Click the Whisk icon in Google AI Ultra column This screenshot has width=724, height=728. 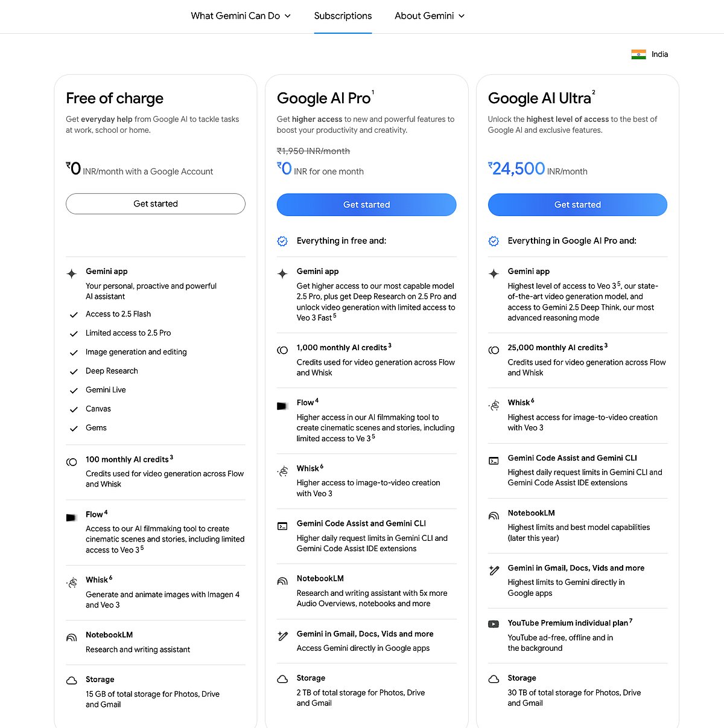tap(494, 405)
